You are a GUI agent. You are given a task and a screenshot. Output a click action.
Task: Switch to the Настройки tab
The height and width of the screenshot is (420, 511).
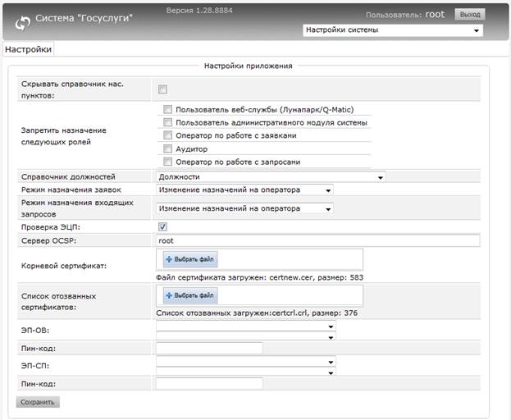point(29,49)
